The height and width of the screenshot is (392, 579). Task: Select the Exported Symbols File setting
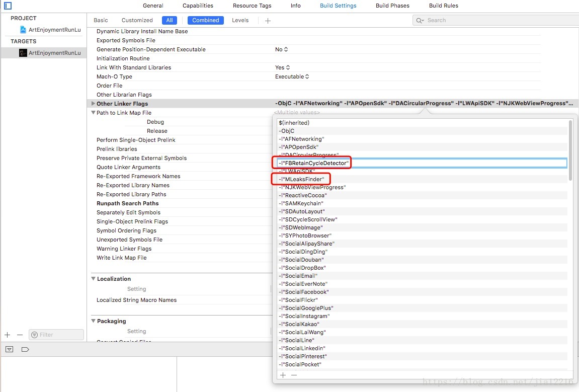click(126, 41)
